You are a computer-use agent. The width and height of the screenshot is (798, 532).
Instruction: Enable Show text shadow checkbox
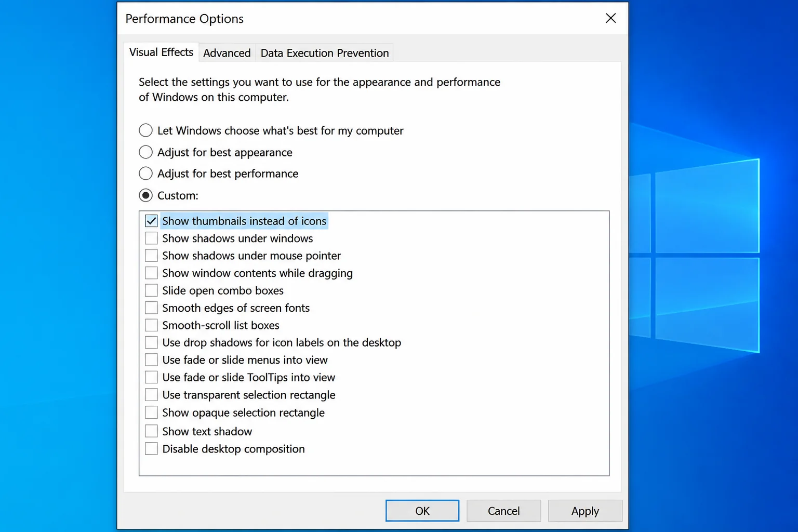tap(151, 431)
